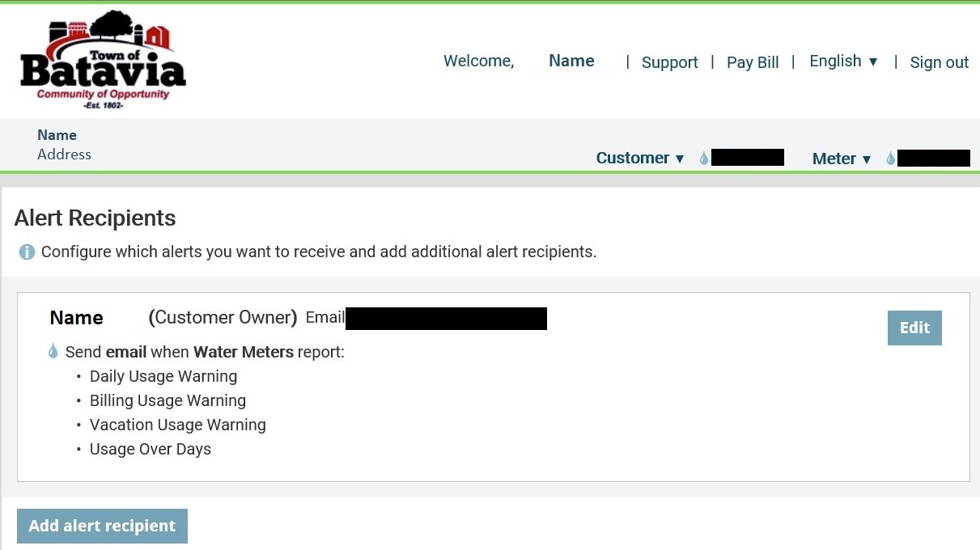Click the Town of Batavia logo
The image size is (980, 550).
[x=103, y=60]
